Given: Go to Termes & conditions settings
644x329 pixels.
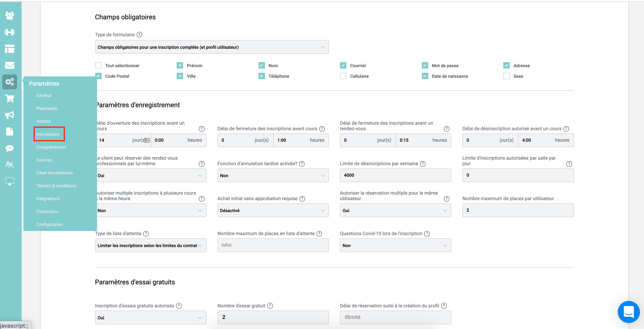Looking at the screenshot, I should tap(56, 186).
